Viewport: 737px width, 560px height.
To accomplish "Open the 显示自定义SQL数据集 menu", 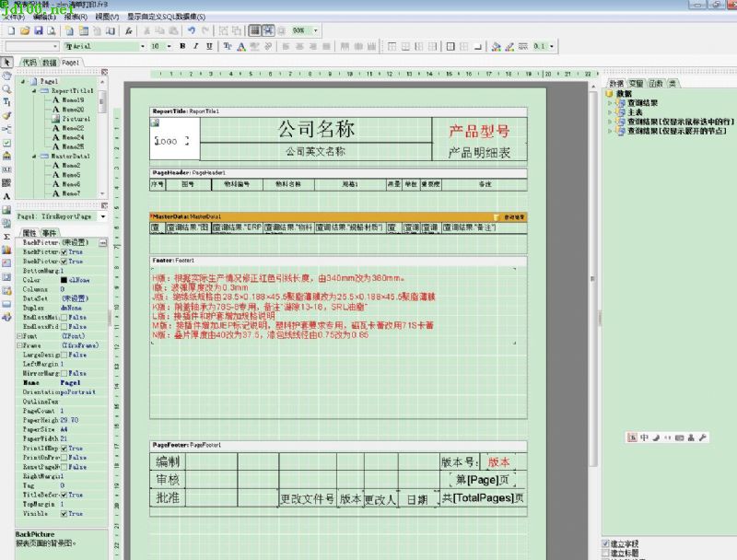I will click(x=166, y=17).
